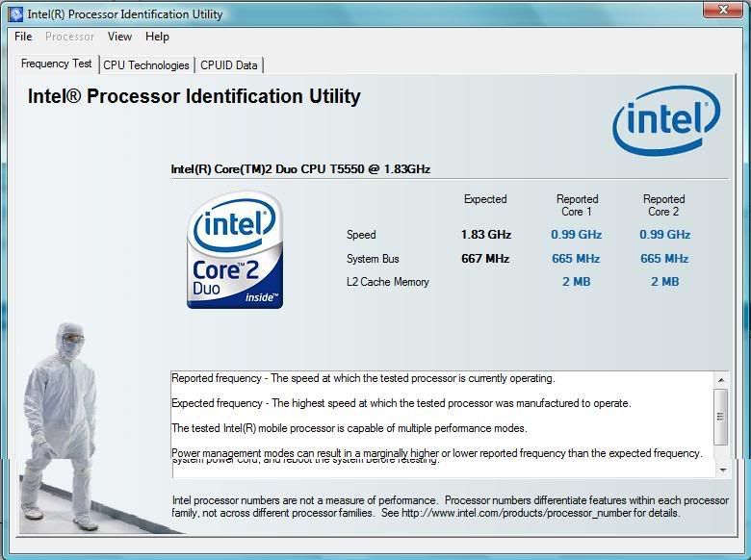
Task: Click the application icon in title bar
Action: point(15,13)
